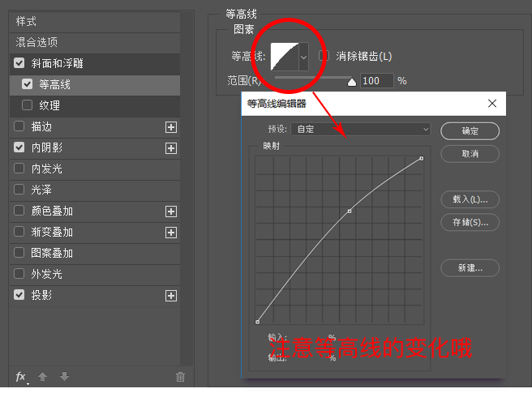Uncheck the 斜面和浮雕 checkbox
Screen dimensions: 532x393
pos(19,62)
